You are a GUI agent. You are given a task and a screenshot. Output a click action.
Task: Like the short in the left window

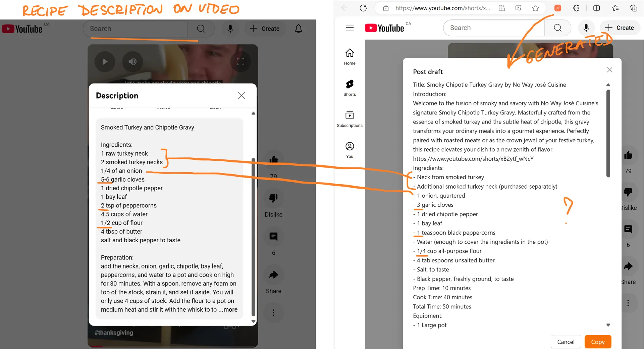click(274, 159)
